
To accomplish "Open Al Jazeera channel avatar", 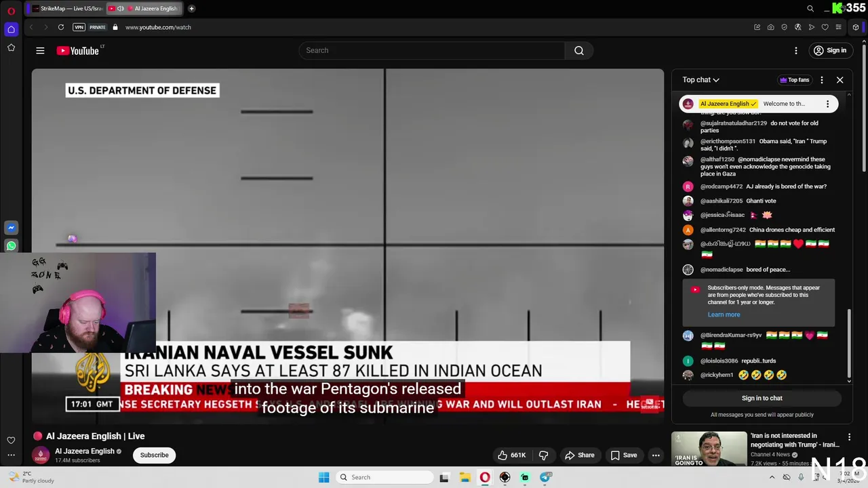I will pyautogui.click(x=41, y=455).
